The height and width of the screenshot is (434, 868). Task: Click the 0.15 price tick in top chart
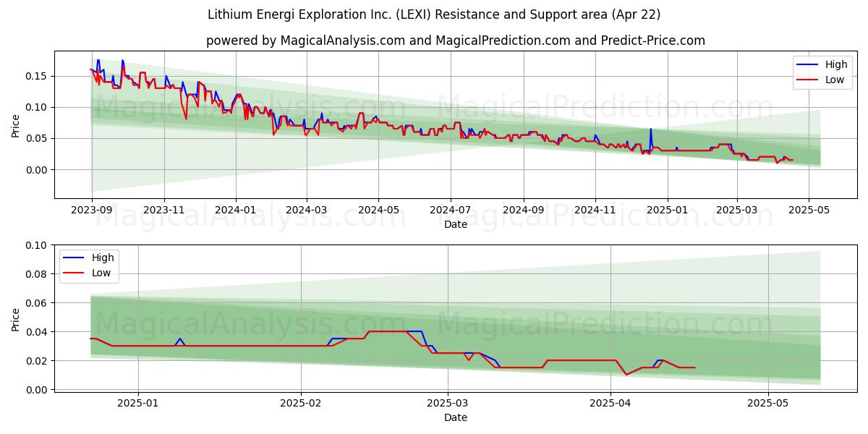click(x=38, y=76)
